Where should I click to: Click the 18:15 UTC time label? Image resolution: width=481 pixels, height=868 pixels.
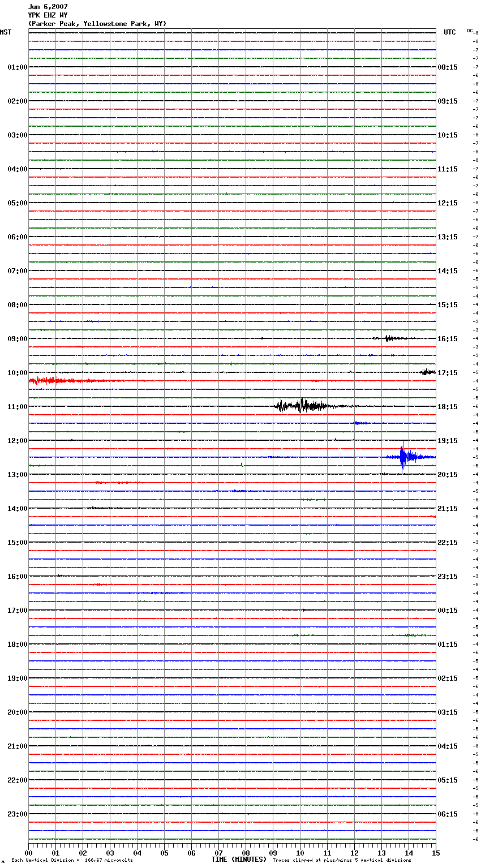pos(448,407)
